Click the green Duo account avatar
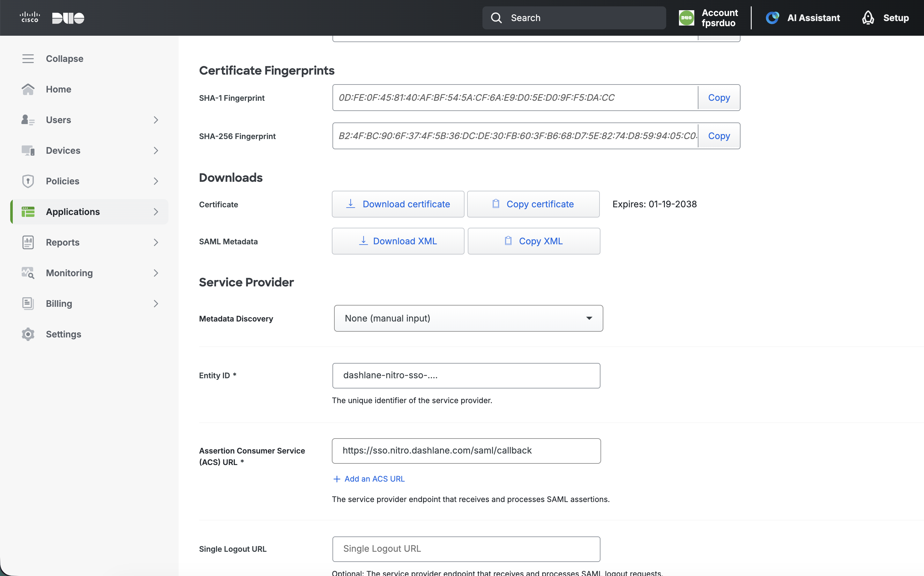The image size is (924, 576). [687, 18]
